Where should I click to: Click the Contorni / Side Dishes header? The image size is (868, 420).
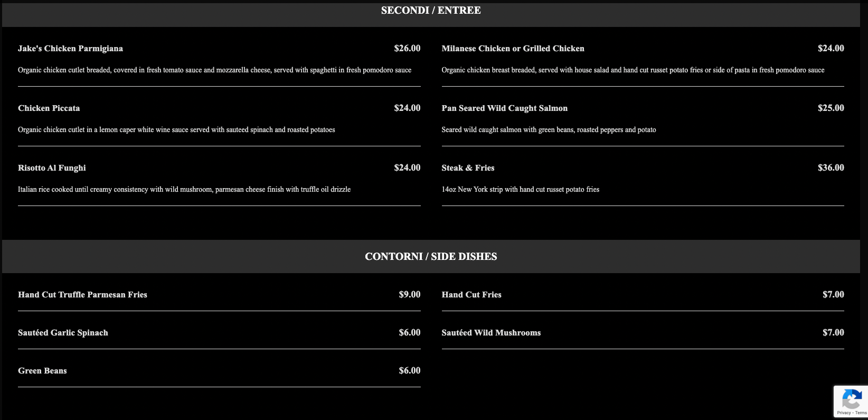pos(431,257)
